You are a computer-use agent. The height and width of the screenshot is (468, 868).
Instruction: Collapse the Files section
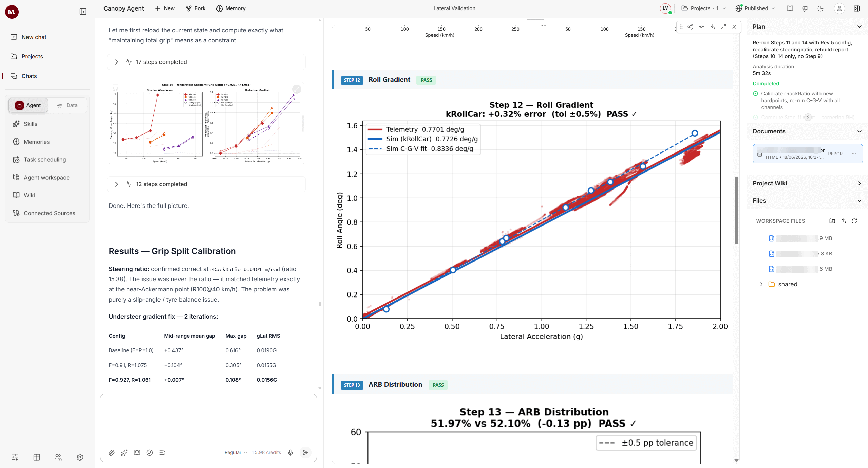tap(859, 201)
